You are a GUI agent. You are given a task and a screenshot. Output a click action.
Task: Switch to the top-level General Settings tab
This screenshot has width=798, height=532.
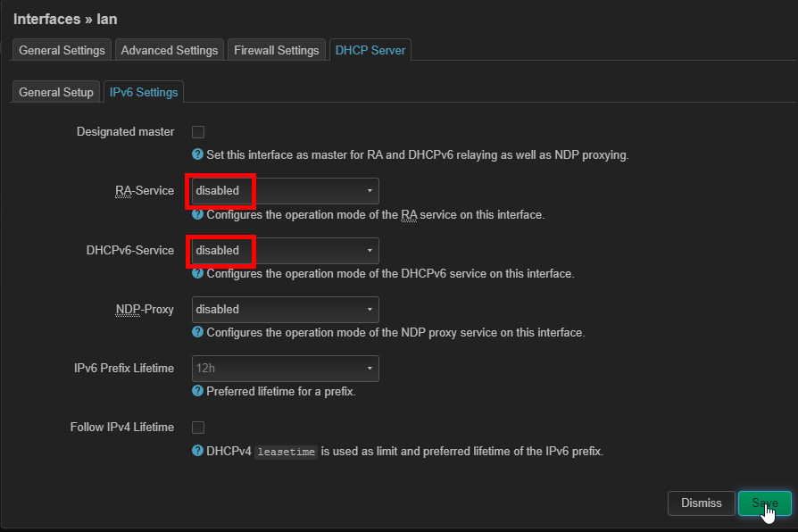click(x=62, y=50)
